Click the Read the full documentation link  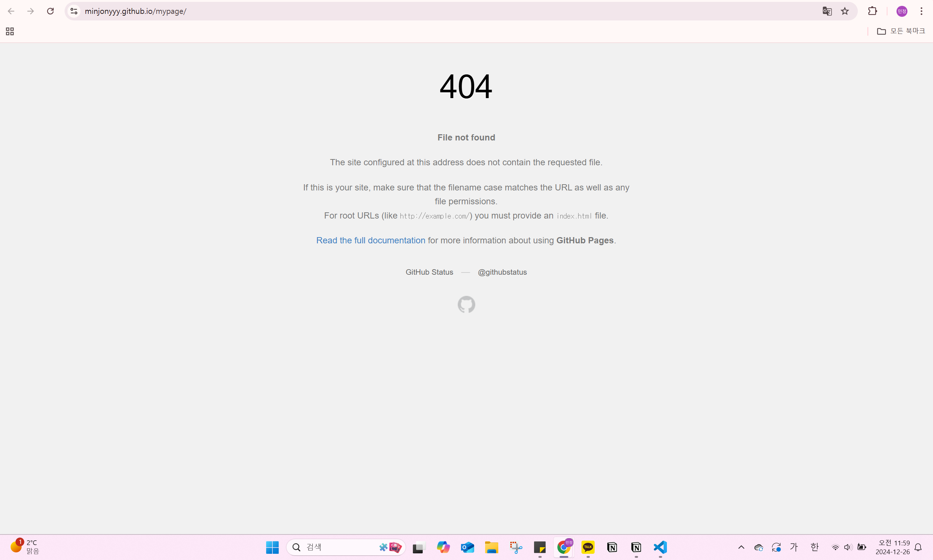[370, 240]
